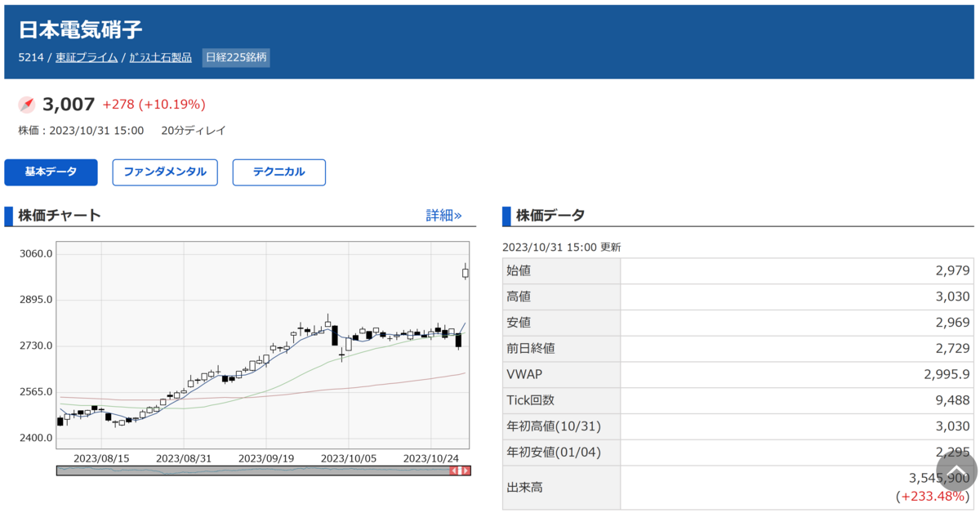Click the 安値 row label
Screen dimensions: 980x513
(x=519, y=323)
